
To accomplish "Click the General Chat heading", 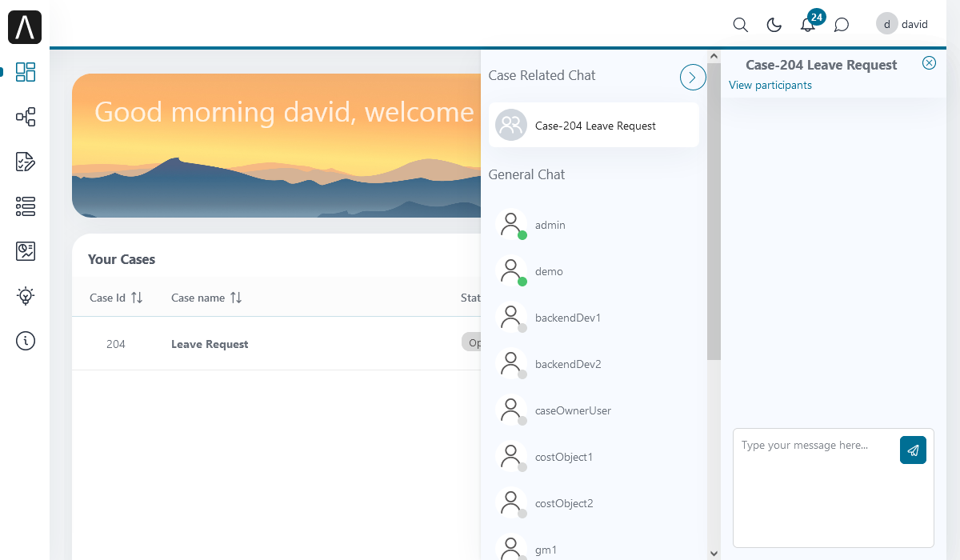I will click(x=526, y=174).
